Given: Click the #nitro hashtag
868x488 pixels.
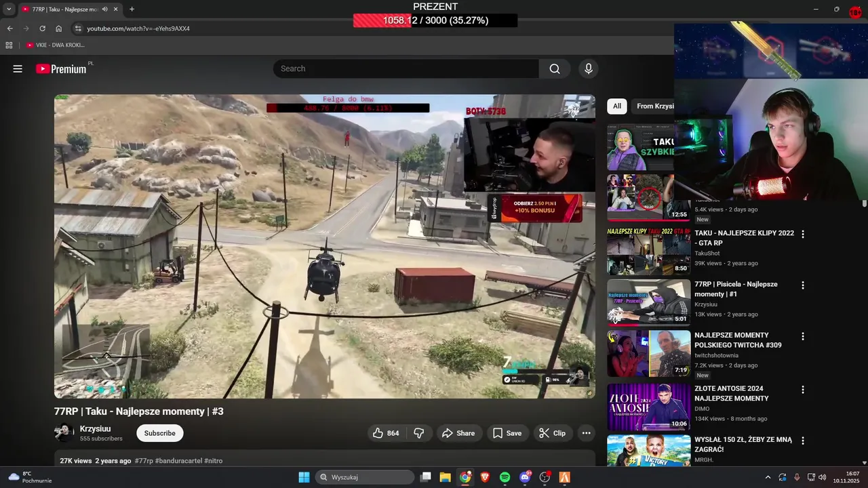Looking at the screenshot, I should [x=213, y=461].
